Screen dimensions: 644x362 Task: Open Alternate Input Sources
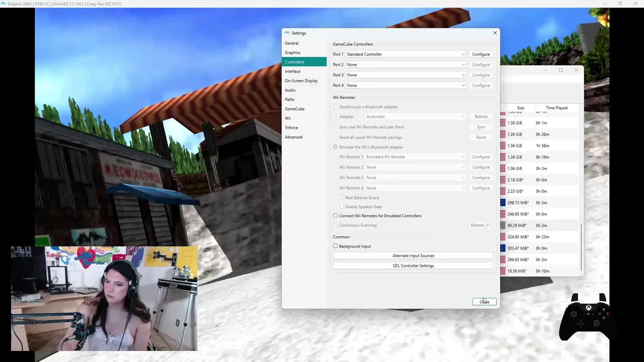(x=413, y=256)
